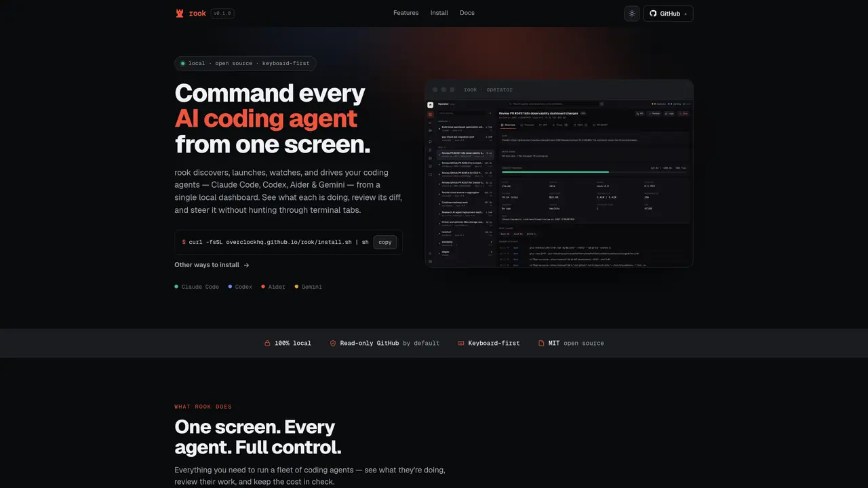This screenshot has height=488, width=868.
Task: Click the red Aider dot indicator
Action: pyautogui.click(x=263, y=287)
